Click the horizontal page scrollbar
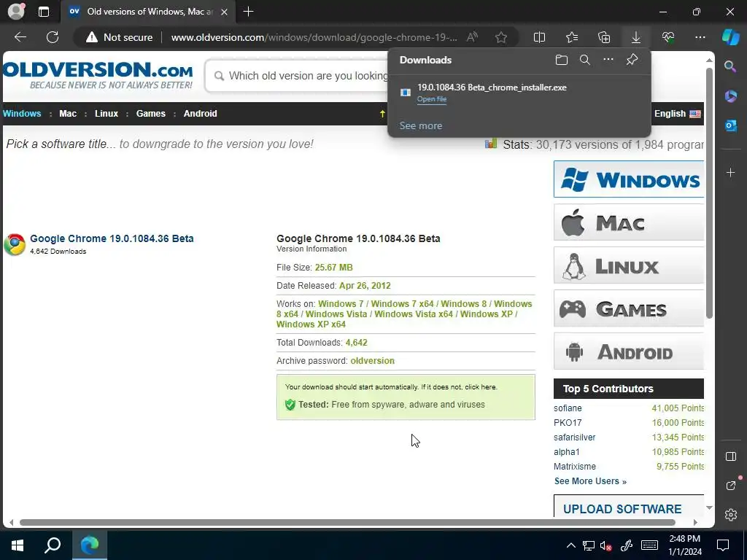Viewport: 747px width, 560px height. tap(347, 522)
